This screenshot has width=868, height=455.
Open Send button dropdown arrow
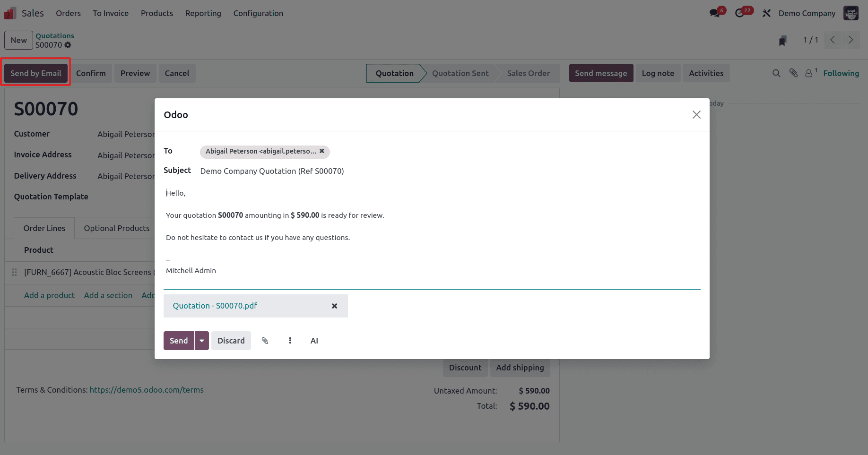202,341
